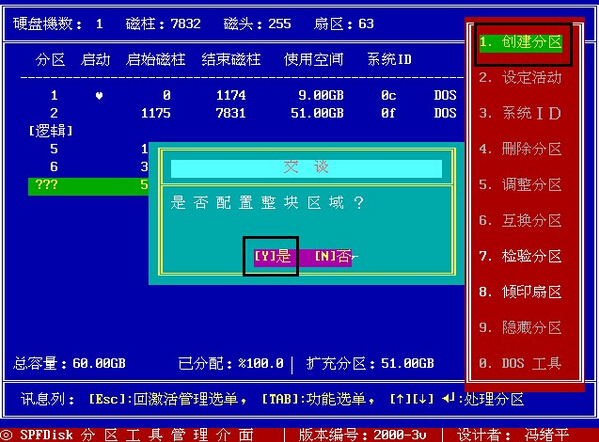Viewport: 599px width, 442px height.
Task: Click the heart active-partition marker
Action: (99, 96)
